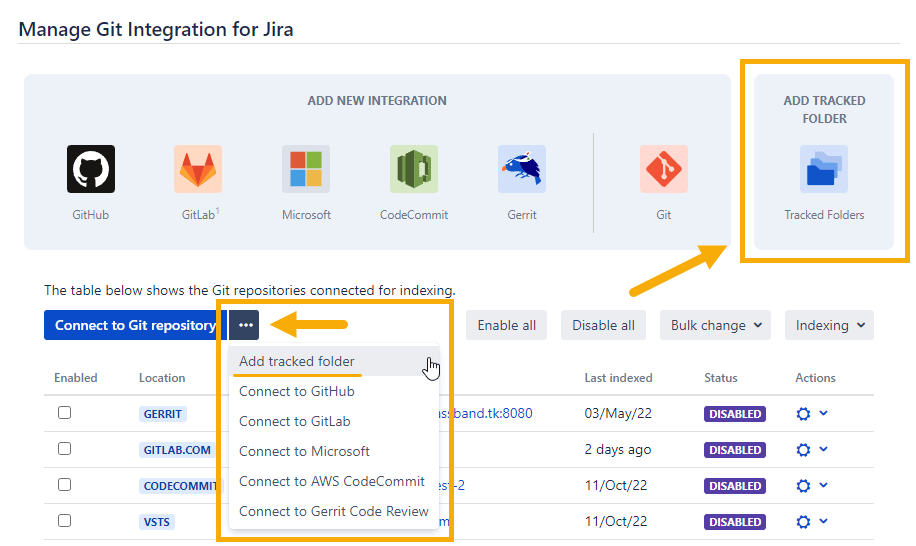Select the plain Git integration icon
The height and width of the screenshot is (546, 916).
(x=664, y=169)
